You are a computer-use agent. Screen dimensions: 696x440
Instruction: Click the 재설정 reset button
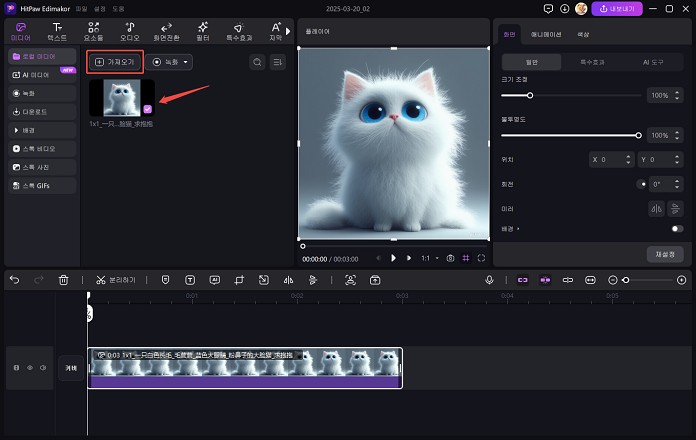(664, 254)
